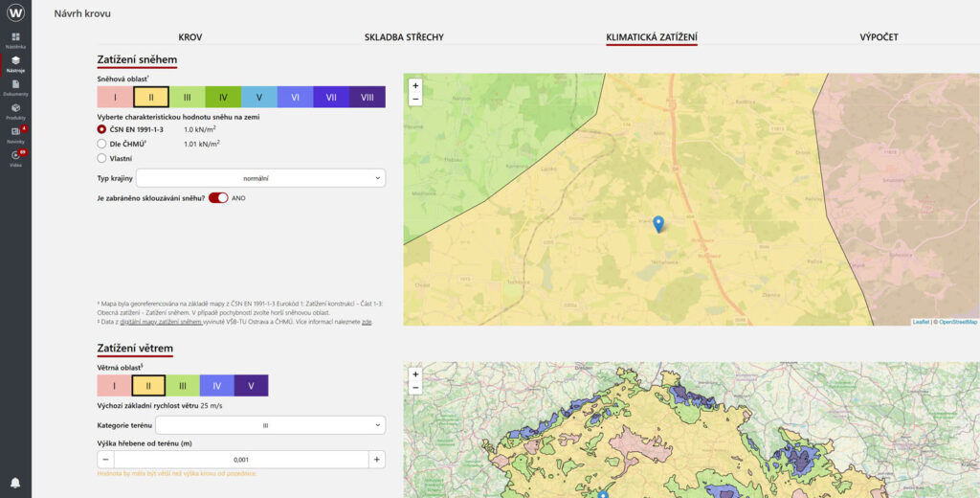Choose snow region IV green swatch
This screenshot has height=498, width=980.
click(x=222, y=97)
